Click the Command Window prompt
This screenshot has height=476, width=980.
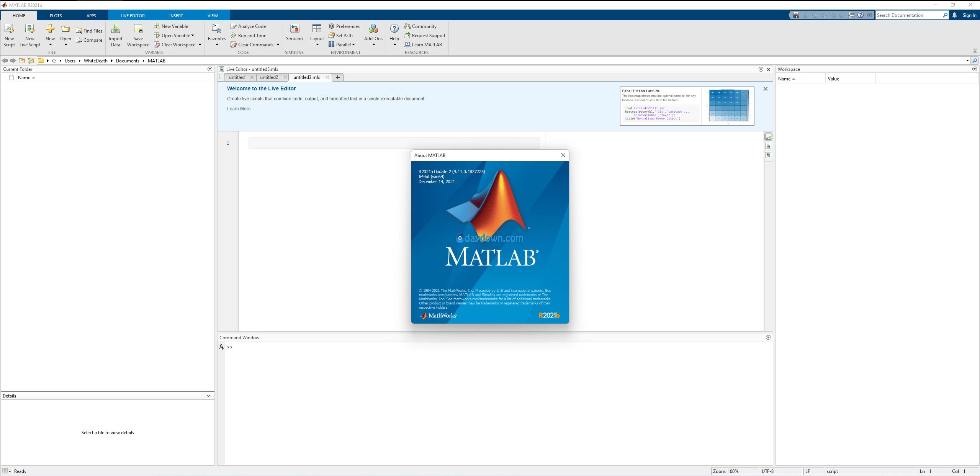point(229,347)
